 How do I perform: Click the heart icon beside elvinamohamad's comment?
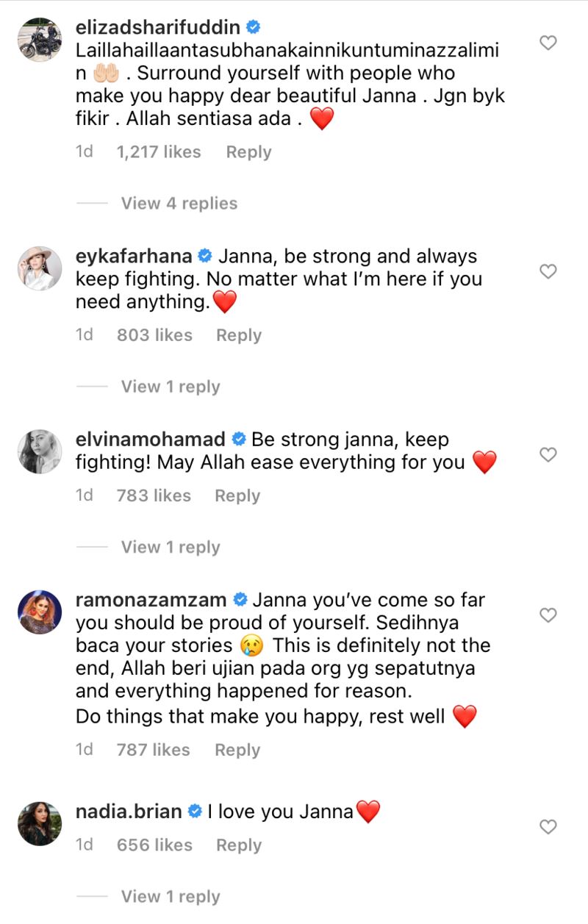[548, 455]
